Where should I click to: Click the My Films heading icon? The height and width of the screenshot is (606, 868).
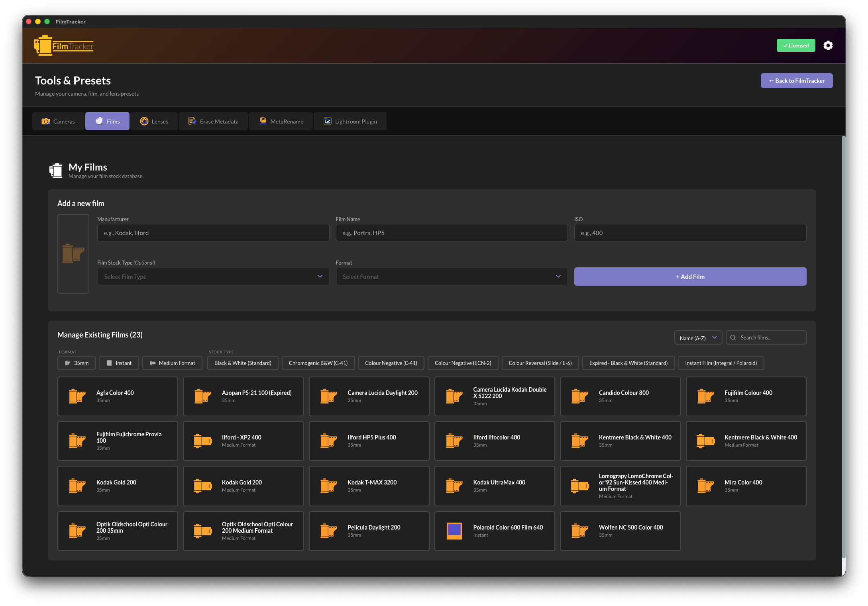point(56,171)
